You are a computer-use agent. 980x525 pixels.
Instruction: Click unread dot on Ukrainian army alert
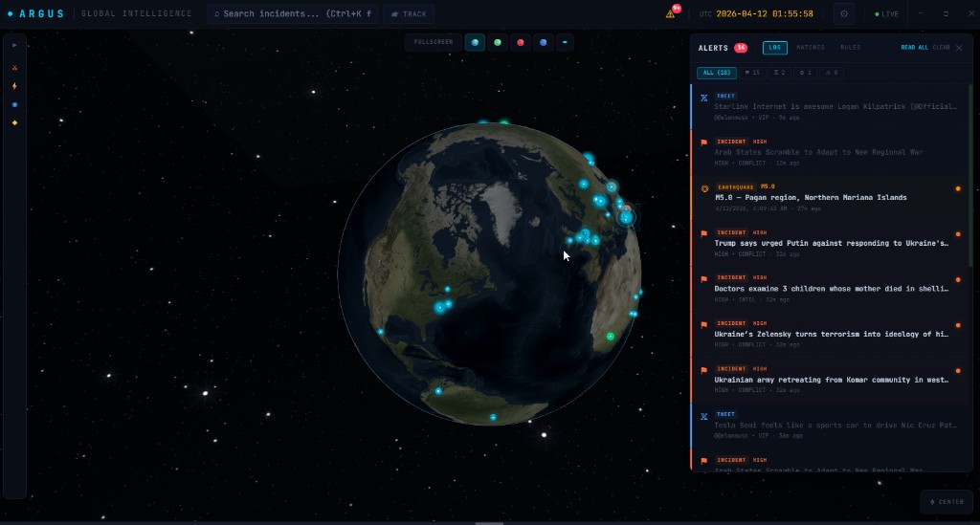957,371
